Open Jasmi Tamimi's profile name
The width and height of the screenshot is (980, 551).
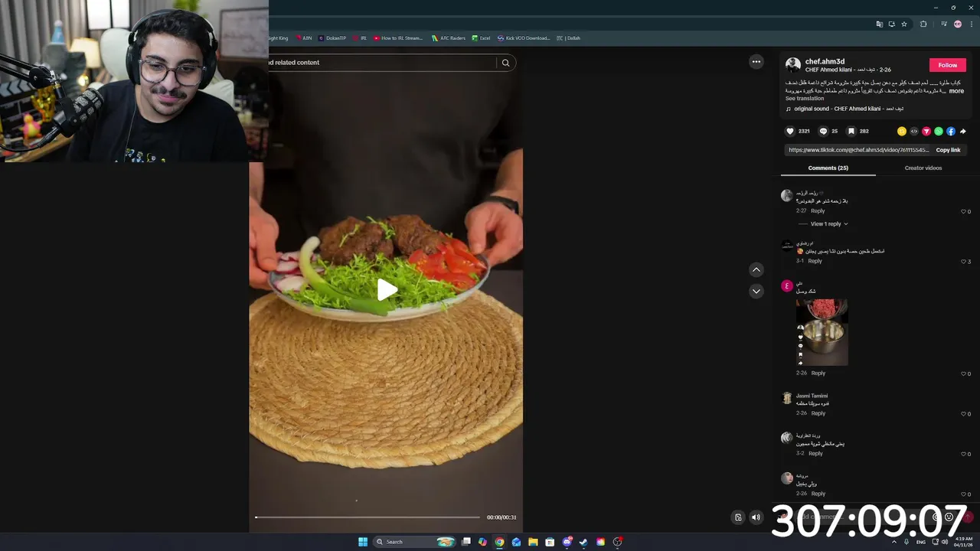pos(812,396)
